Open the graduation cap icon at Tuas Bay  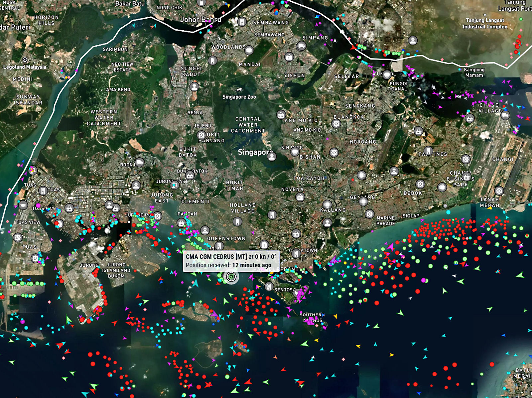point(23,205)
